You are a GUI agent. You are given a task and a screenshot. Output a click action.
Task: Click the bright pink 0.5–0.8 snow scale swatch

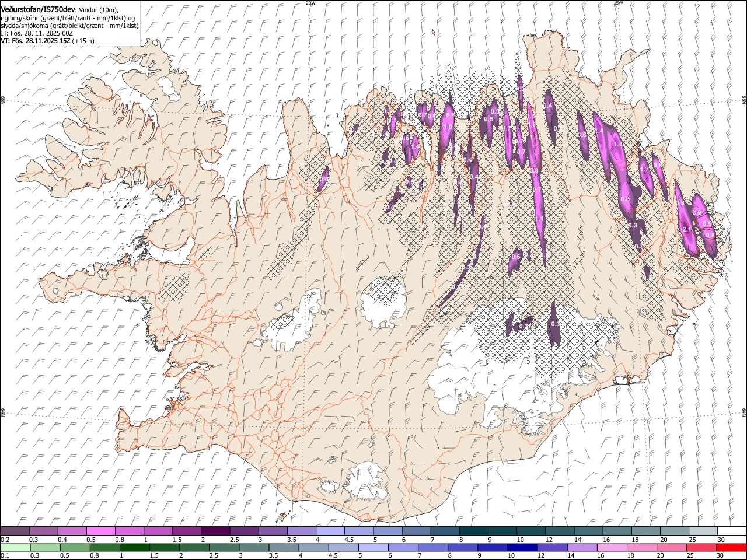click(100, 531)
